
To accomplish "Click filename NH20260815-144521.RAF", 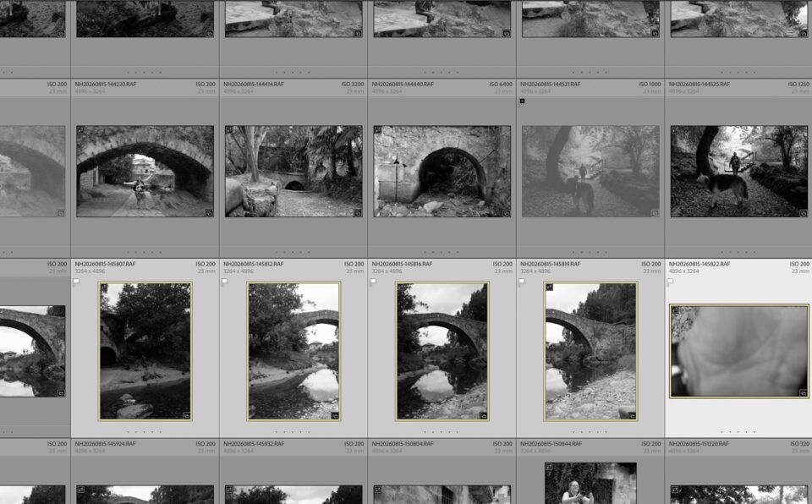I will 551,84.
